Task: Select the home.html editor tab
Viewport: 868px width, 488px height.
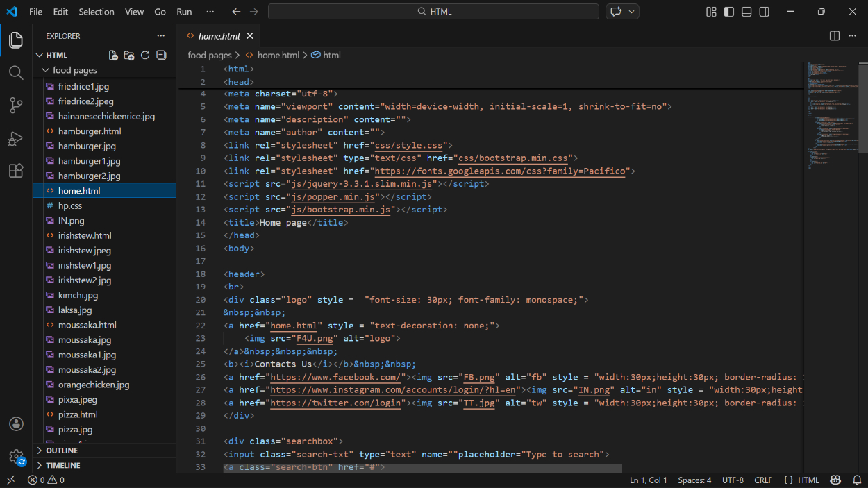Action: pos(219,36)
